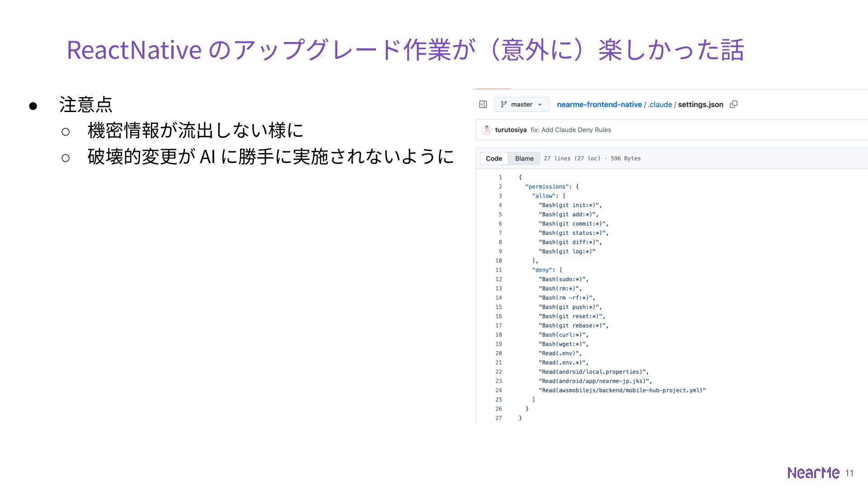Toggle the file tree side panel icon

click(483, 104)
